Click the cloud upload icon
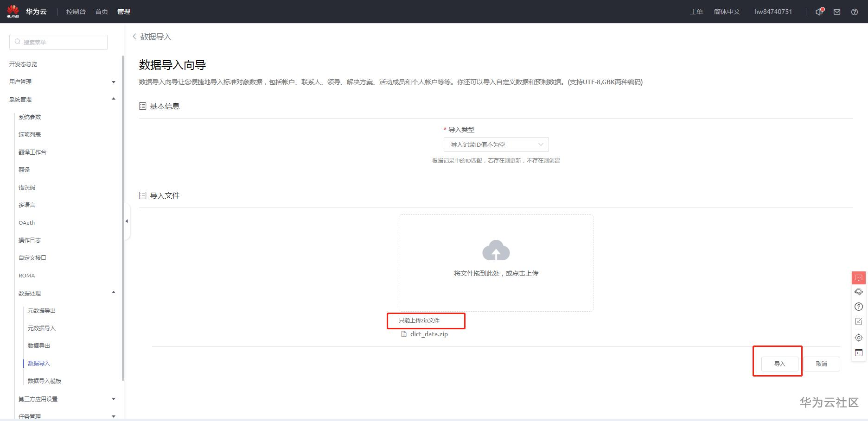Screen dimensions: 868x421 pyautogui.click(x=496, y=251)
